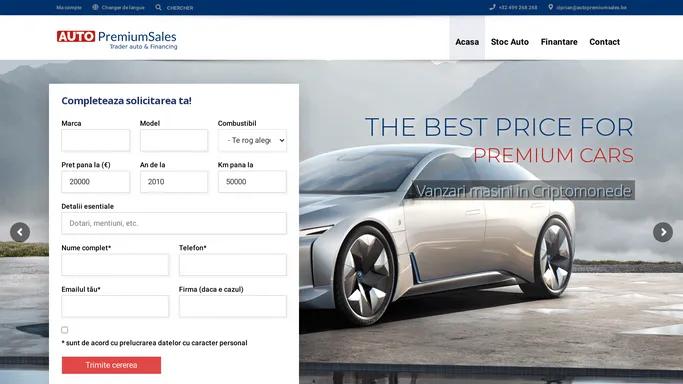Focus the Marca input field
Screen dimensions: 683x384
(x=95, y=140)
